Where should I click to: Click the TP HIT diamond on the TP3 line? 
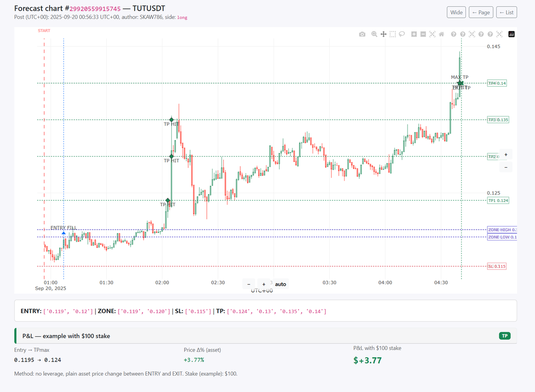coord(172,120)
